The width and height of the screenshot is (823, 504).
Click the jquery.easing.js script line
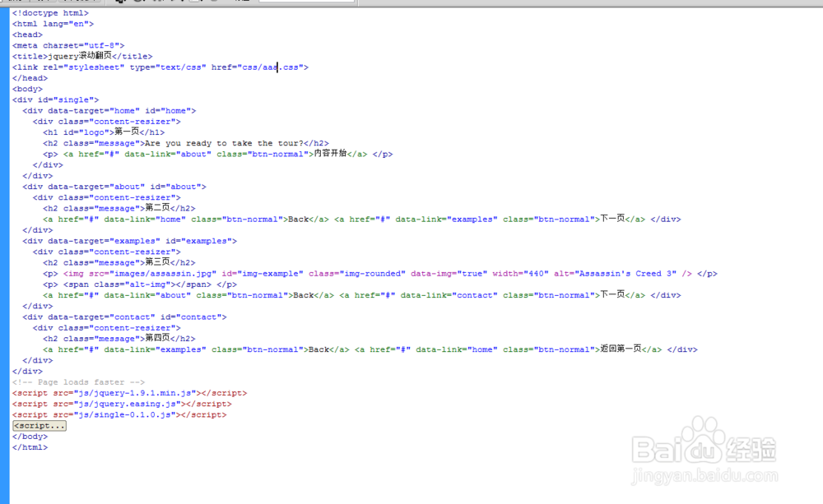122,404
